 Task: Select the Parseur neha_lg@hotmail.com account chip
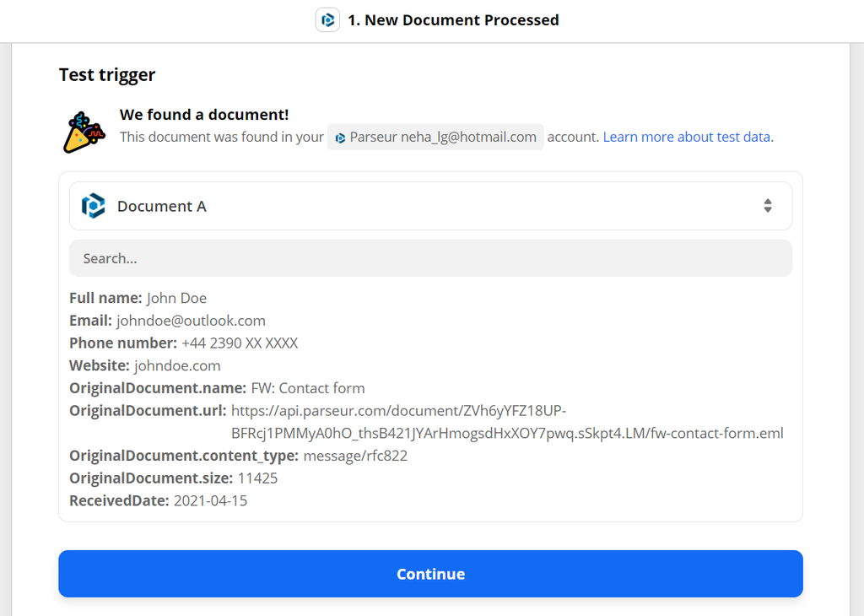435,136
